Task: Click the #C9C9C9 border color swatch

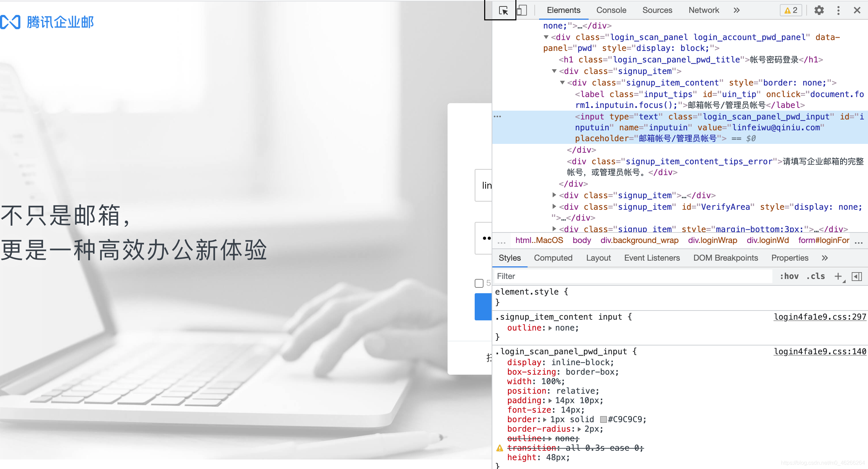Action: point(603,419)
